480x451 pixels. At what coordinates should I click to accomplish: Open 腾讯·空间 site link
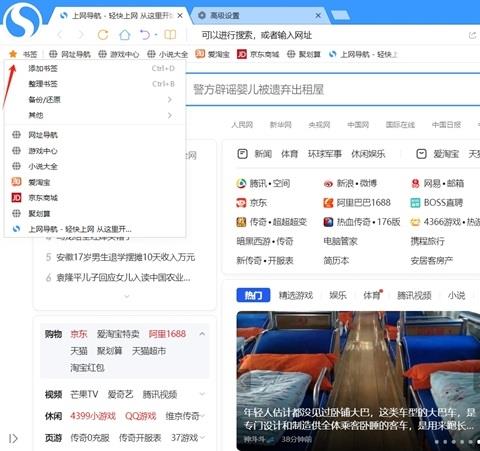click(263, 183)
